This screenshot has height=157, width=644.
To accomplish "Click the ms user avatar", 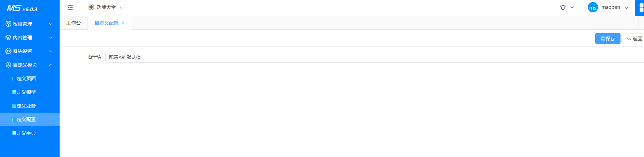I will [x=593, y=8].
